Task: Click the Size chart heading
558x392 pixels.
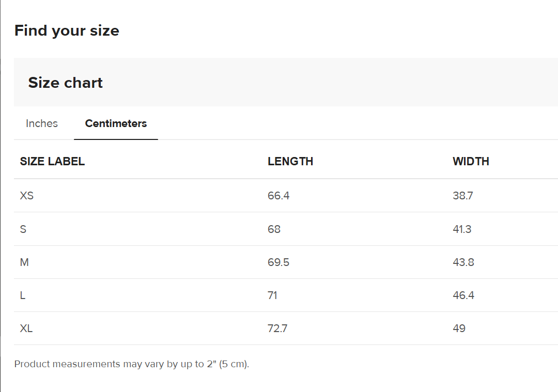Action: (66, 83)
